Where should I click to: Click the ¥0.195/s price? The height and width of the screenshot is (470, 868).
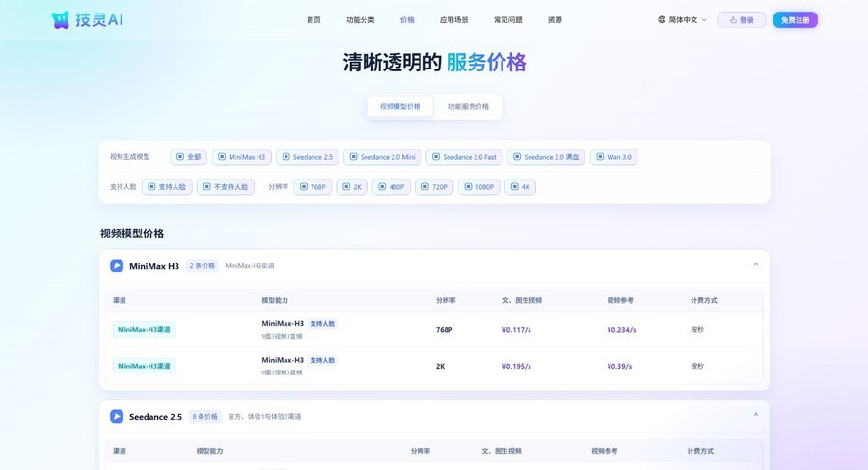coord(517,367)
